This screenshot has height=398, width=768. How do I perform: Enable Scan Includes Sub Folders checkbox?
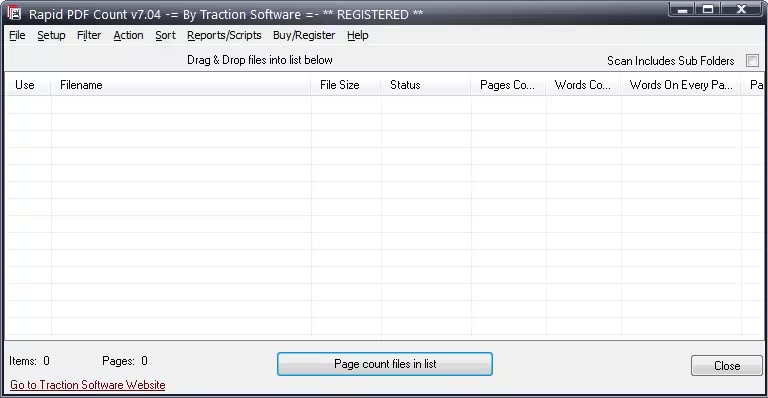(x=752, y=61)
